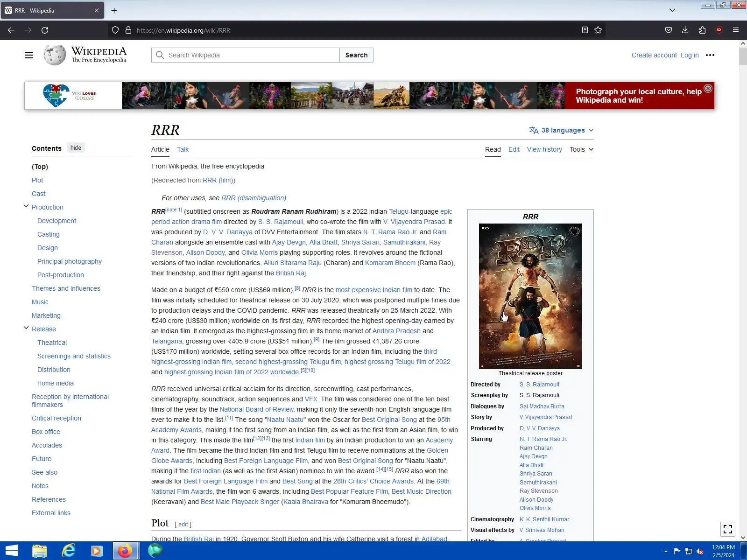Viewport: 747px width, 560px height.
Task: Collapse the Release section in contents
Action: tap(26, 328)
